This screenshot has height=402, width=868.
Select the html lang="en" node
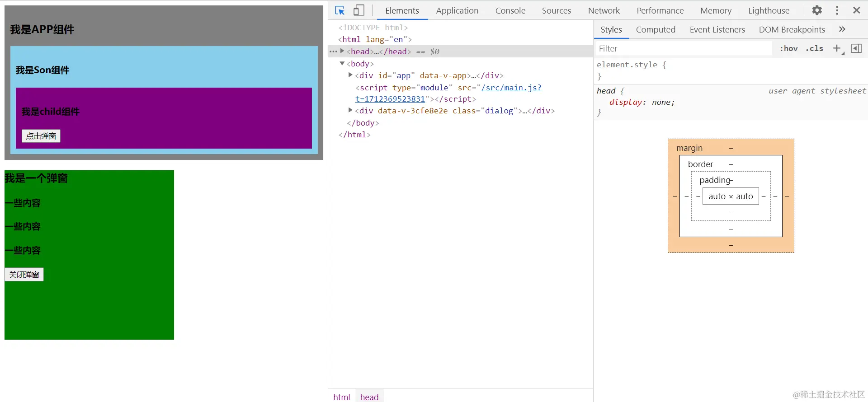coord(375,39)
